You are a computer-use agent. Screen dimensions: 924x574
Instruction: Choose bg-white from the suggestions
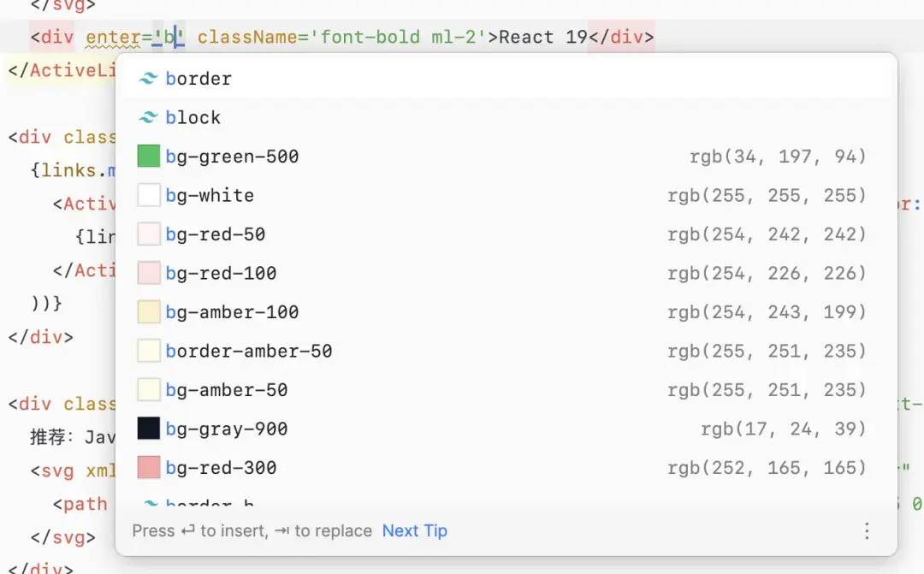pyautogui.click(x=506, y=195)
